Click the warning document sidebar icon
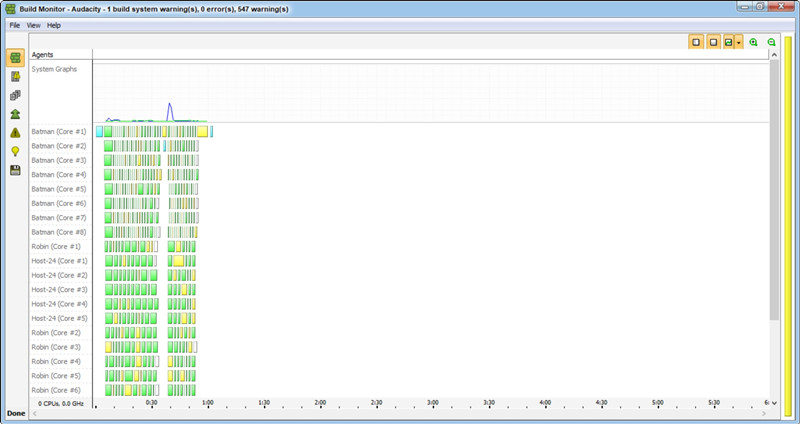This screenshot has width=800, height=424. pyautogui.click(x=15, y=76)
